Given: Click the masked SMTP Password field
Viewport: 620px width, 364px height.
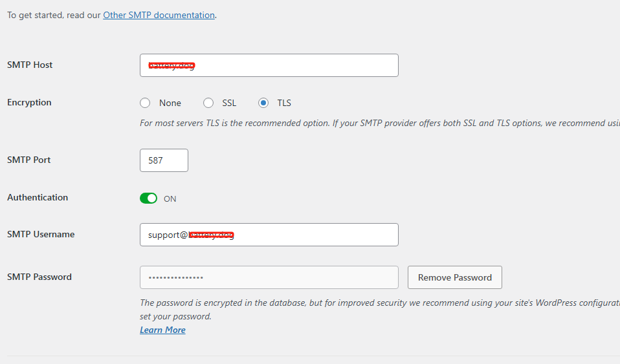Looking at the screenshot, I should pyautogui.click(x=269, y=277).
